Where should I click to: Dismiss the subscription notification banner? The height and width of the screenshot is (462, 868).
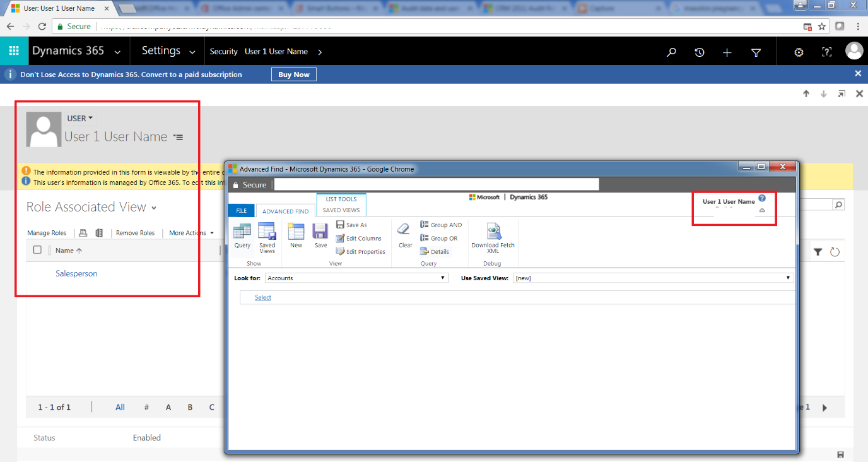click(x=858, y=73)
